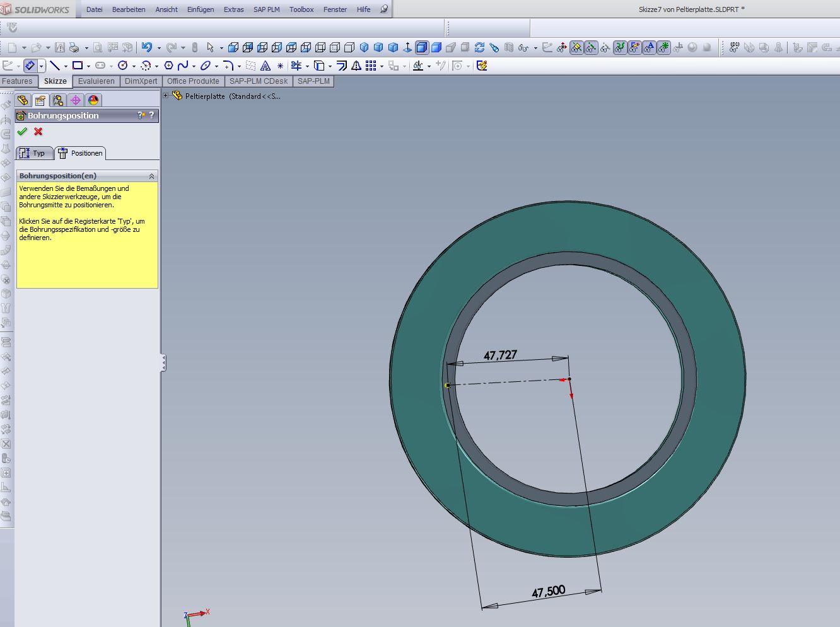
Task: Open the Rectangle tool dropdown arrow
Action: (x=88, y=66)
